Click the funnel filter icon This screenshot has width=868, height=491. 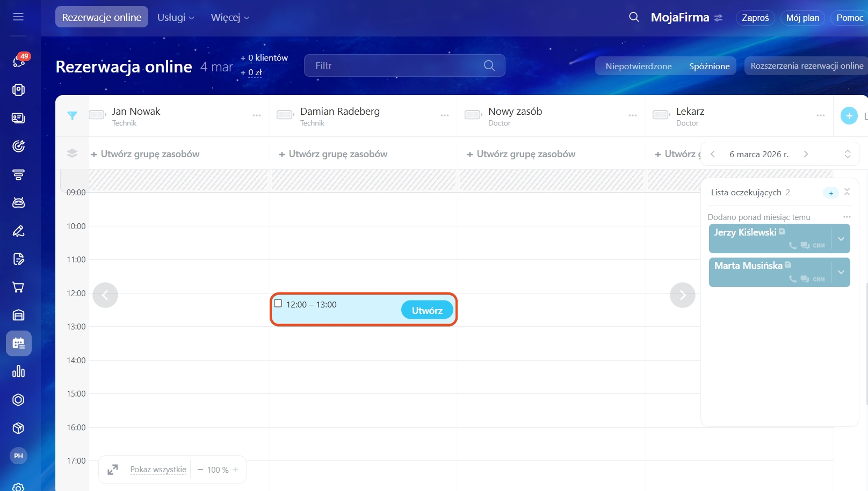72,115
